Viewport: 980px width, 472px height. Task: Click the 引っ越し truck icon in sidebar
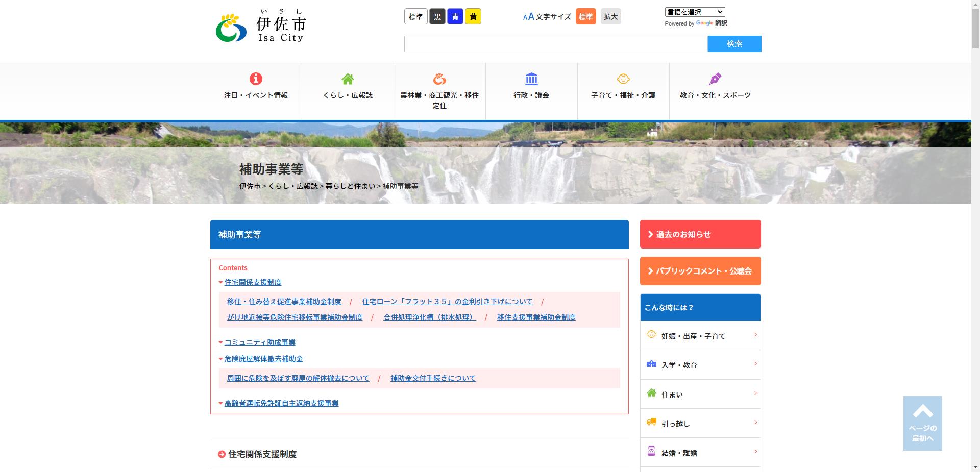click(x=652, y=421)
